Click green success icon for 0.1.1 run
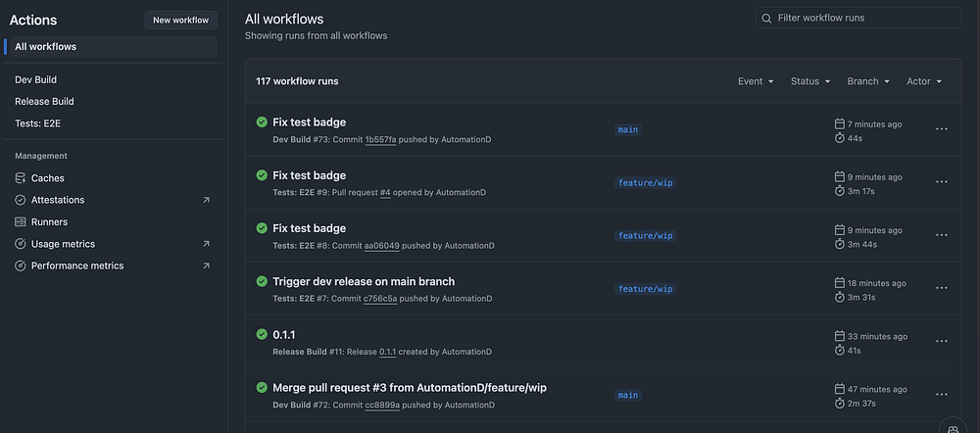980x433 pixels. pyautogui.click(x=262, y=334)
